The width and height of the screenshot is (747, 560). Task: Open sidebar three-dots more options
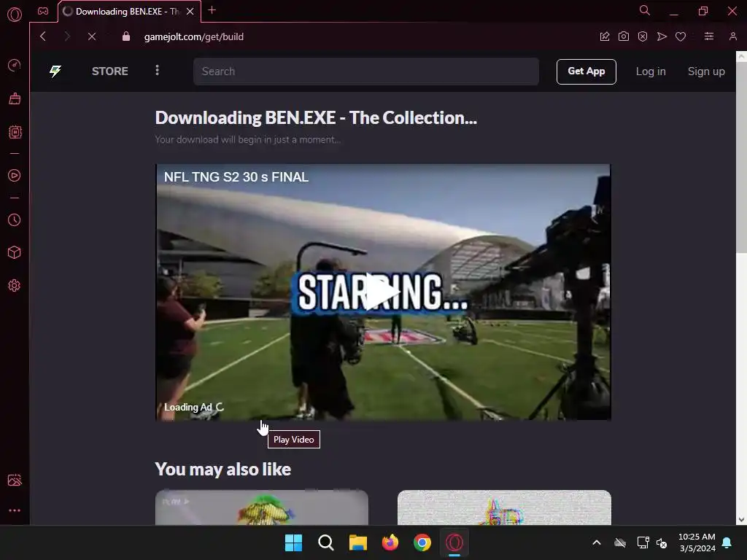[15, 510]
